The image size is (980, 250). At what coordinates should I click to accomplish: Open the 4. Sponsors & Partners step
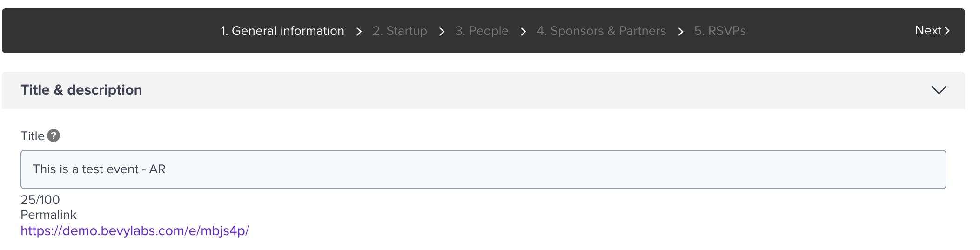tap(601, 31)
